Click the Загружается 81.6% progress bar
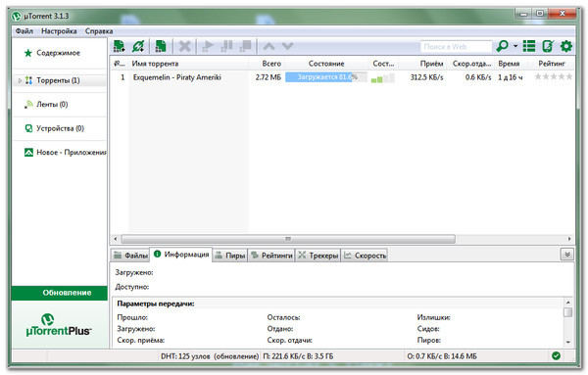 point(326,77)
